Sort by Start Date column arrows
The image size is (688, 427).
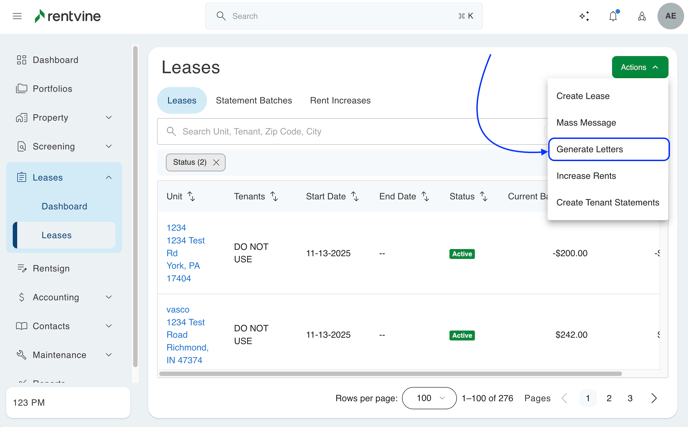coord(354,197)
